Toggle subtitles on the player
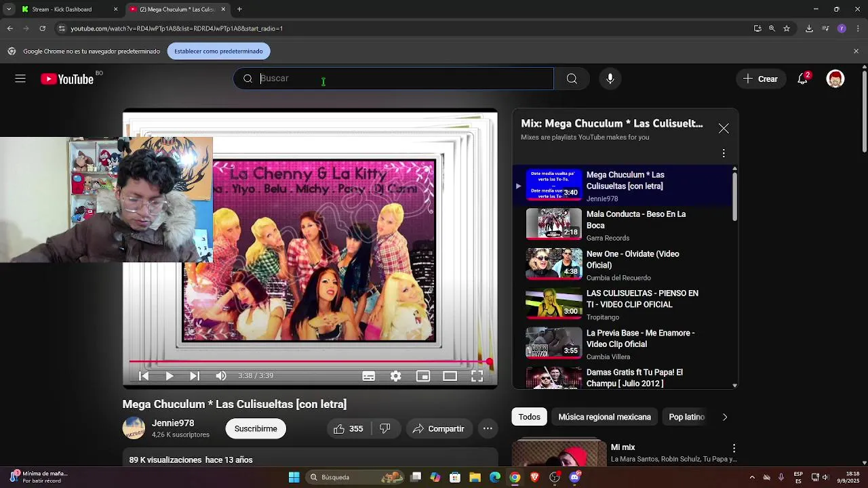 (x=369, y=376)
